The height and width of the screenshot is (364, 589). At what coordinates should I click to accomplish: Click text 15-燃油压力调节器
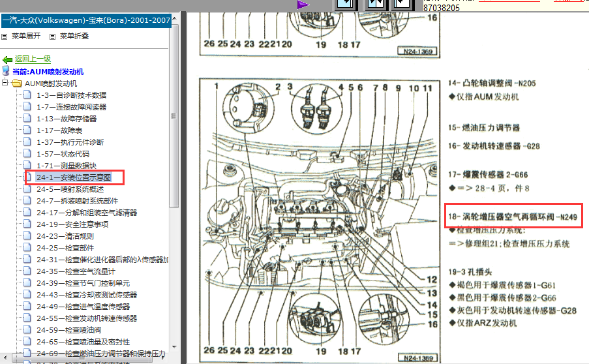(x=484, y=128)
